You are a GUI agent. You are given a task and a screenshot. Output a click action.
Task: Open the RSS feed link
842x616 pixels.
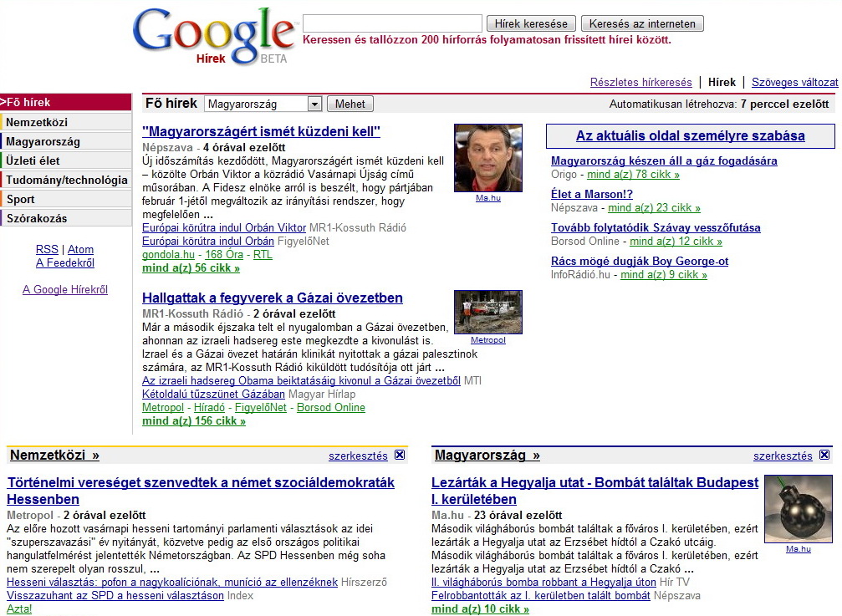pos(47,250)
